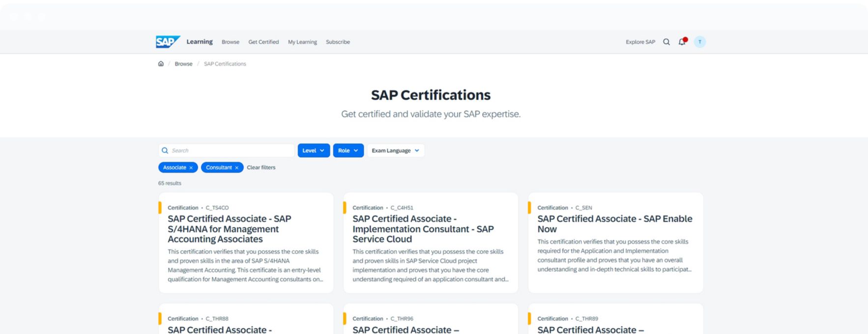The height and width of the screenshot is (334, 868).
Task: Click the Explore SAP link
Action: point(640,42)
